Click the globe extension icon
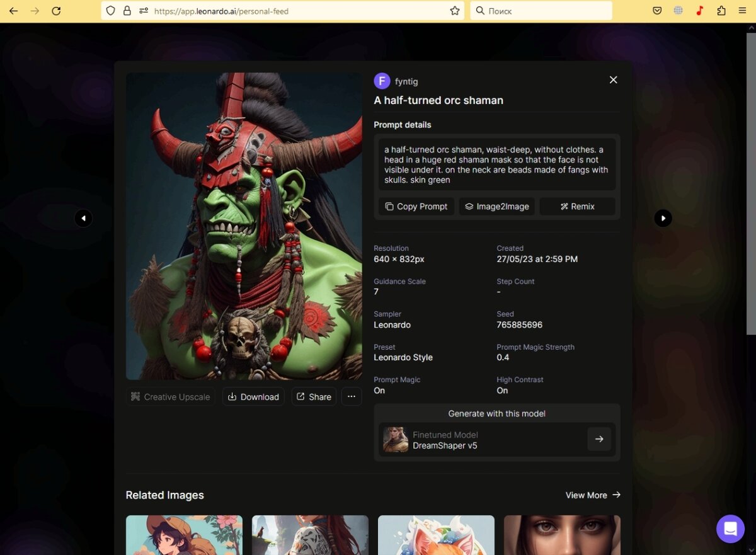The image size is (756, 555). coord(679,11)
